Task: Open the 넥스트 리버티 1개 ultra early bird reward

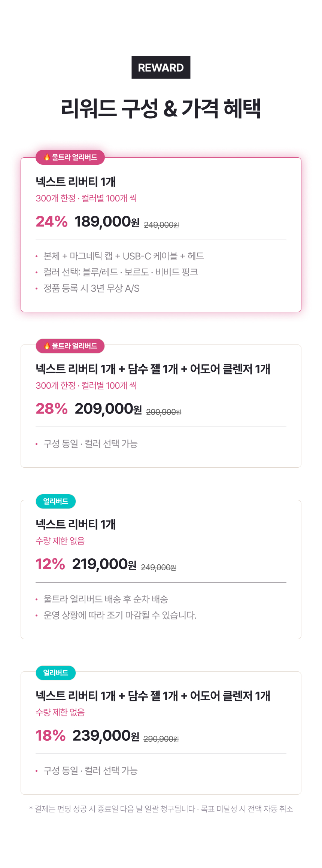Action: [76, 182]
